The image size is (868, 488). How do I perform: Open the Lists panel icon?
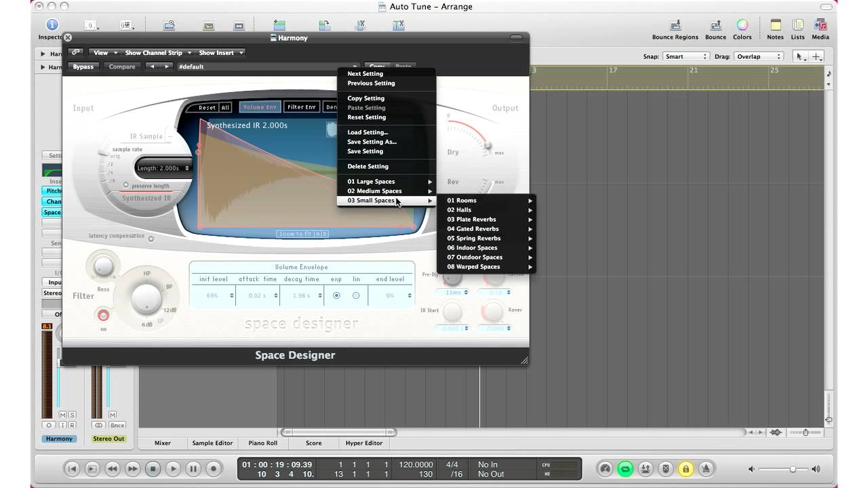(x=797, y=25)
